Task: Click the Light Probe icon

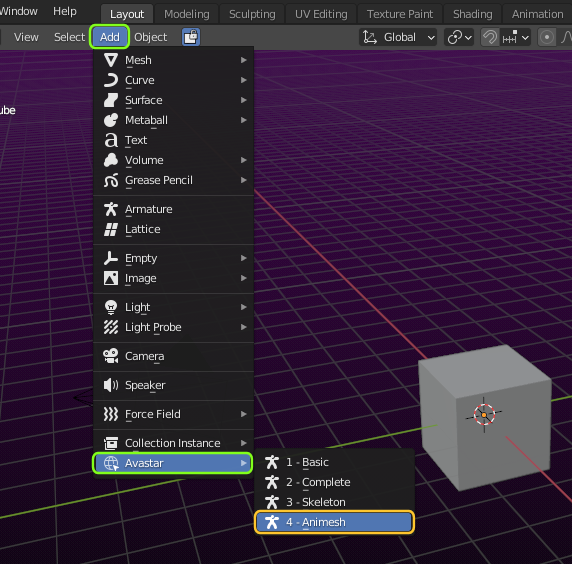Action: click(111, 327)
